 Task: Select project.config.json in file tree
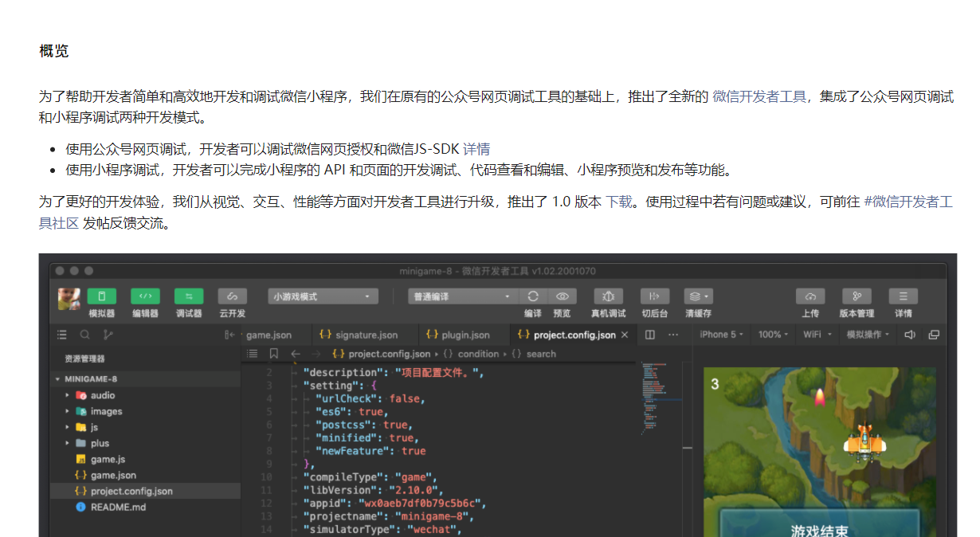coord(145,491)
